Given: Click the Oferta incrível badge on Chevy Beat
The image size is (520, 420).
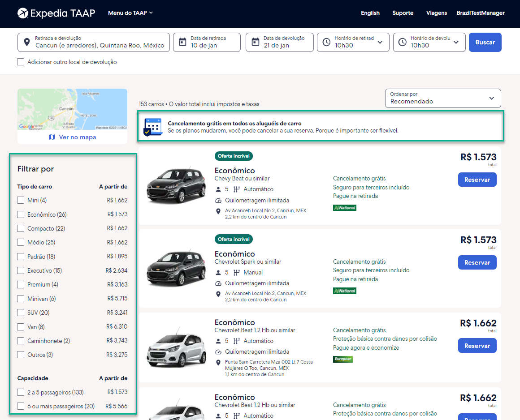Looking at the screenshot, I should (234, 156).
